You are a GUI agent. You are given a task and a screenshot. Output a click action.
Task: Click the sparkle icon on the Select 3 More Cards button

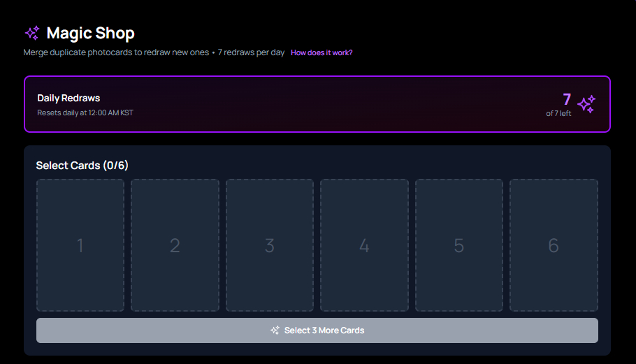point(275,330)
